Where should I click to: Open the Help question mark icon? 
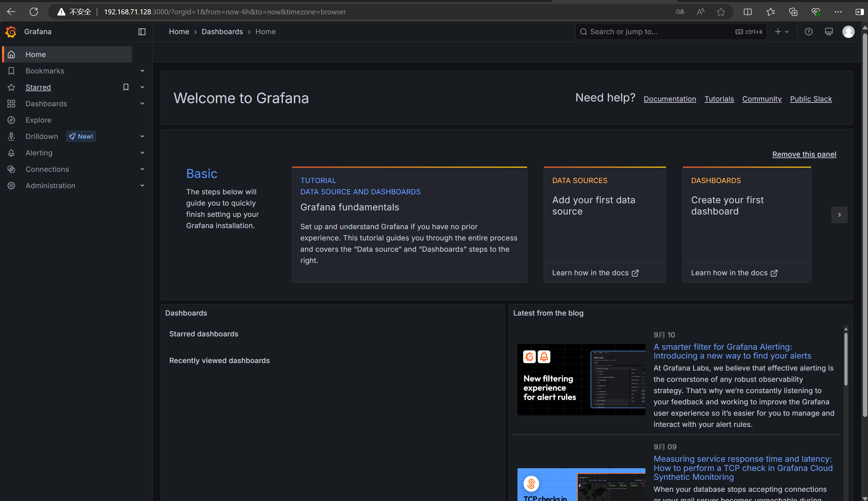pos(809,32)
